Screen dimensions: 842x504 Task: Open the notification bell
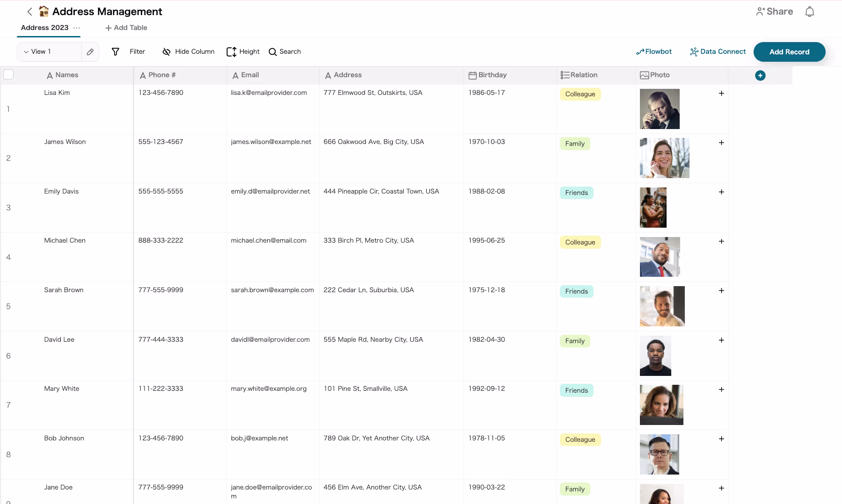[809, 12]
